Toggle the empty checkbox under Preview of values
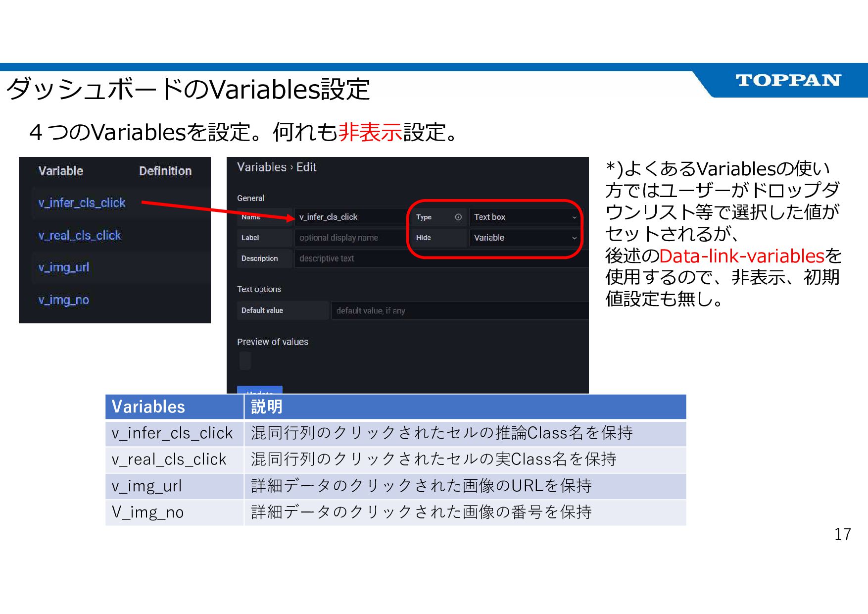 (x=245, y=360)
